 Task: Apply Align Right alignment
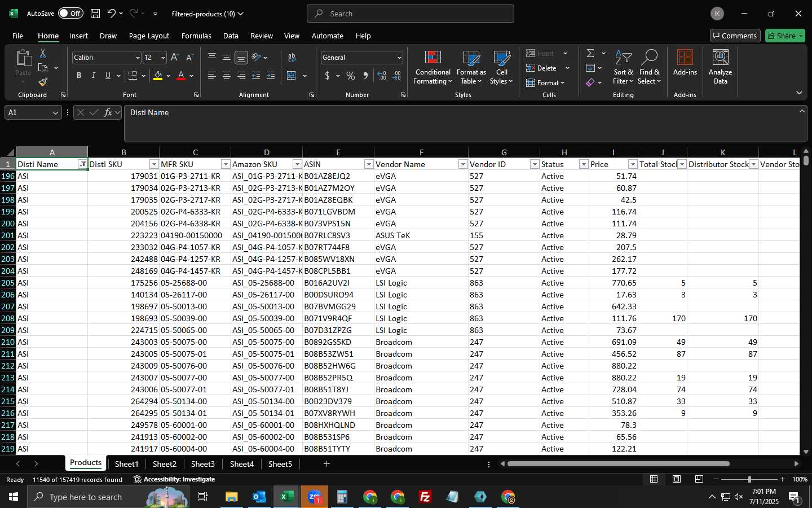(241, 76)
